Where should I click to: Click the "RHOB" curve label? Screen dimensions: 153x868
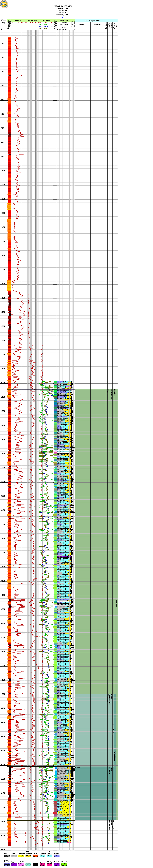point(46,27)
